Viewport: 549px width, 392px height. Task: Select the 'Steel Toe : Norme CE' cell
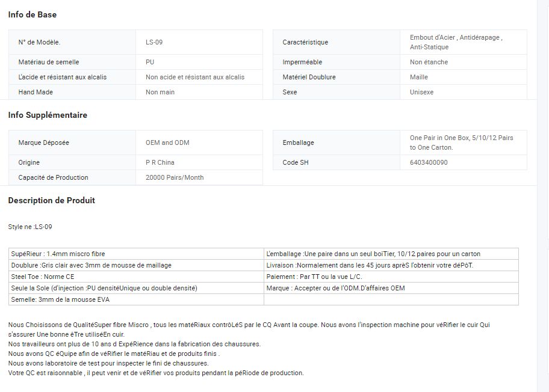tap(43, 277)
